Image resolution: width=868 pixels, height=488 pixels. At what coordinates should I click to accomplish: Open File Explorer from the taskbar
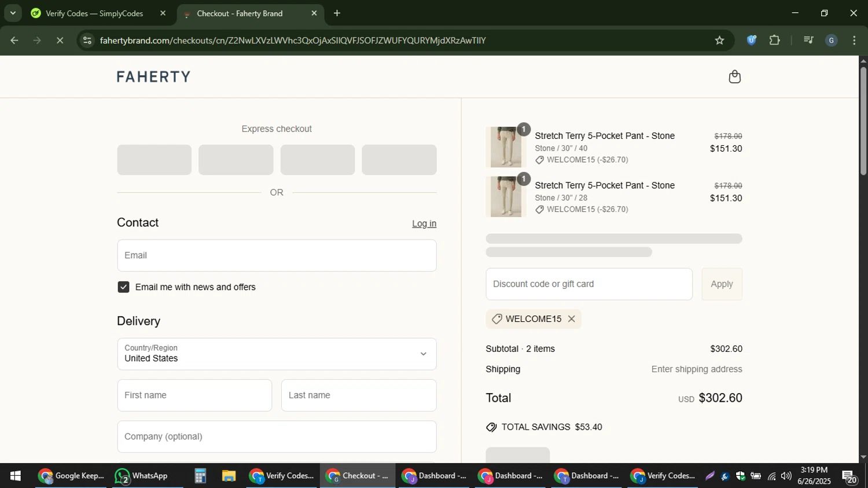[229, 476]
